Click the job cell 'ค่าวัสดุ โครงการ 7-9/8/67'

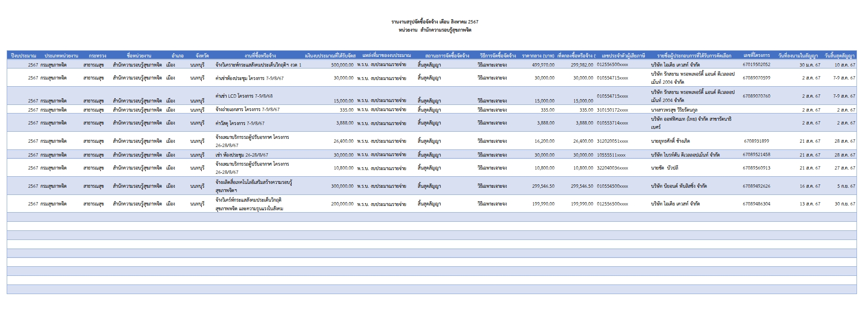tap(240, 123)
